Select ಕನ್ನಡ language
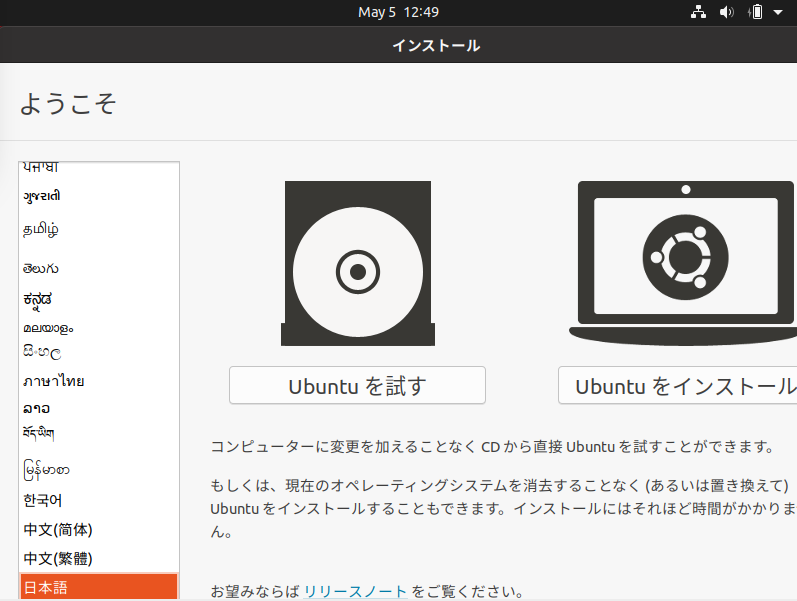 click(99, 300)
